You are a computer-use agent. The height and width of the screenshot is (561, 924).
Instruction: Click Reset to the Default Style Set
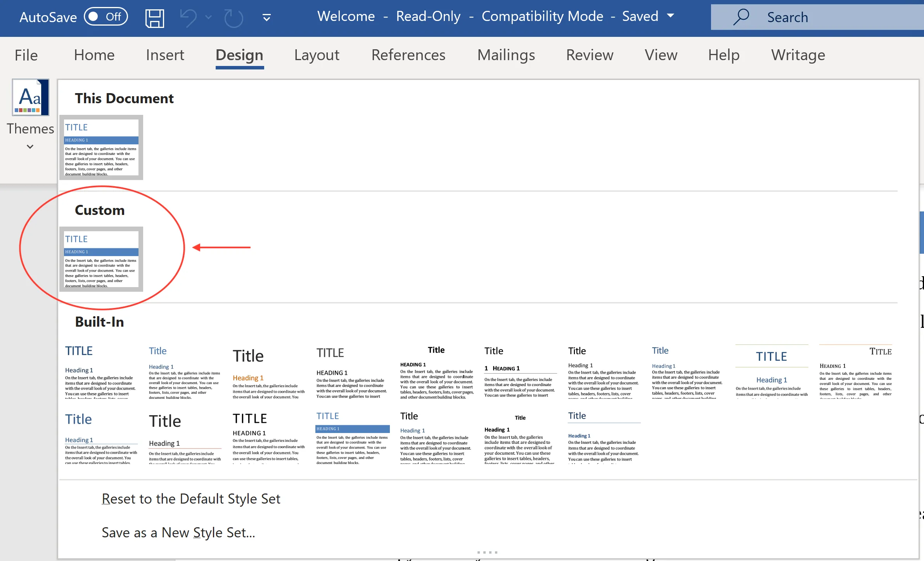pos(191,499)
